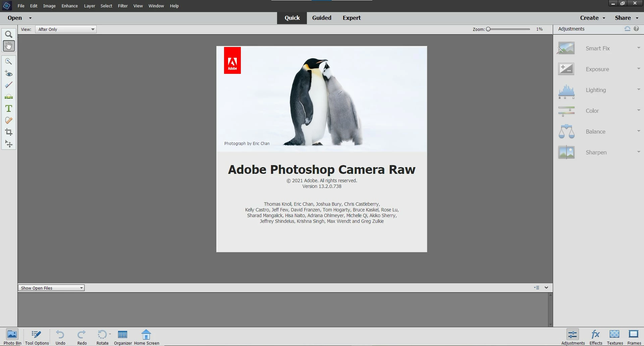644x346 pixels.
Task: Open the Frames panel
Action: click(x=634, y=337)
